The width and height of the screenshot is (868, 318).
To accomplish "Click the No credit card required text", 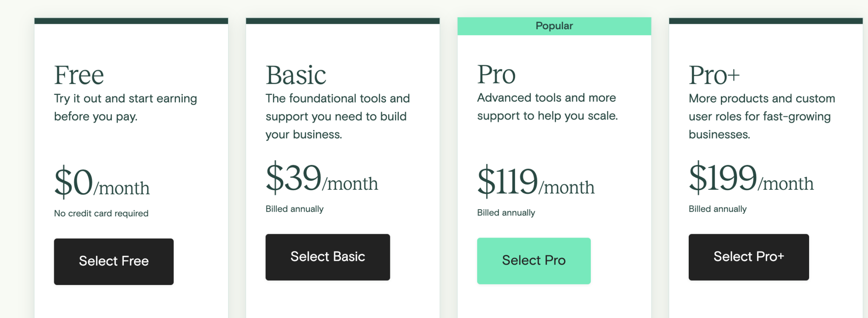I will (101, 213).
